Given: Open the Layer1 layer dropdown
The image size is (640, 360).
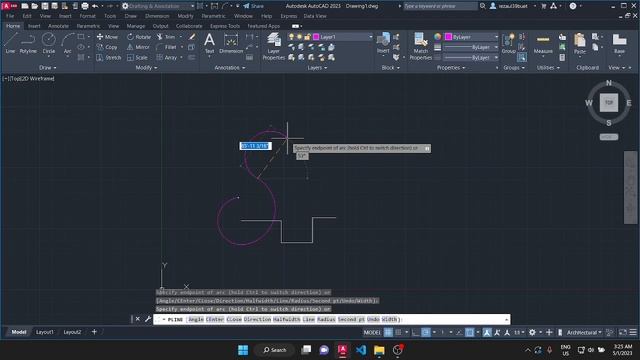Looking at the screenshot, I should pyautogui.click(x=371, y=37).
